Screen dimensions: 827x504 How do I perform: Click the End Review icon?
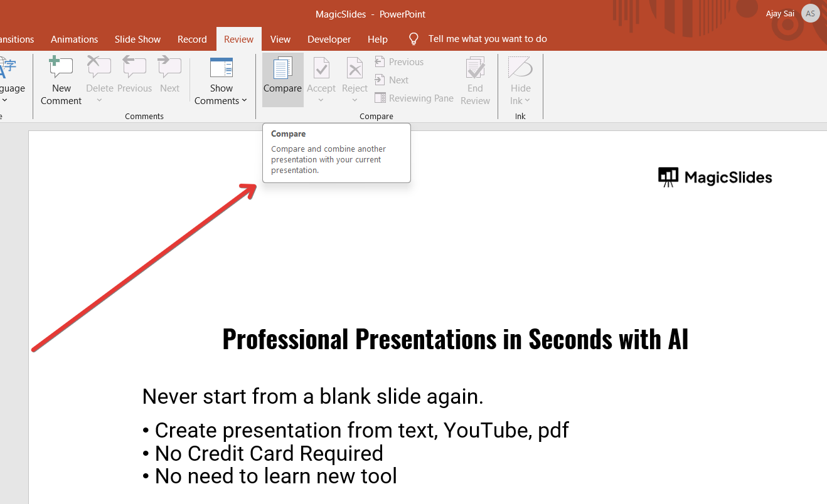475,68
